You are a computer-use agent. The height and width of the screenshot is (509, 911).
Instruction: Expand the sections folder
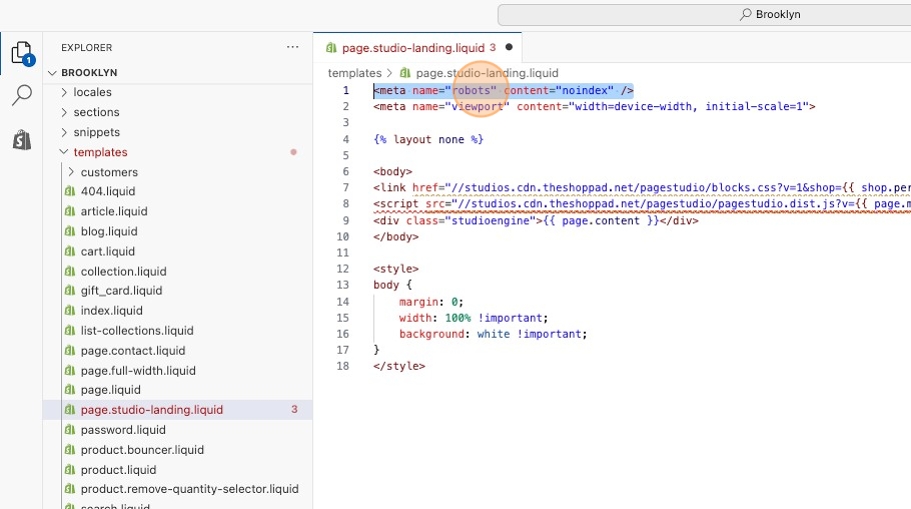(x=96, y=112)
